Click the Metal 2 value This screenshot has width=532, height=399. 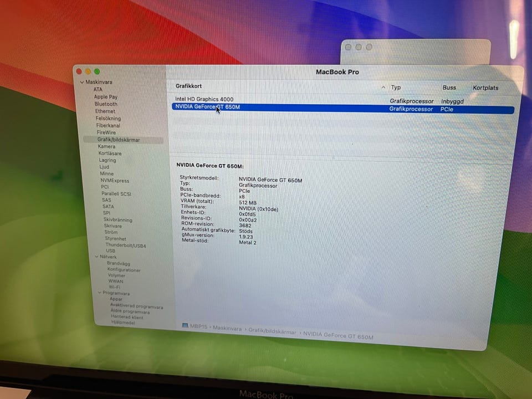tap(247, 242)
